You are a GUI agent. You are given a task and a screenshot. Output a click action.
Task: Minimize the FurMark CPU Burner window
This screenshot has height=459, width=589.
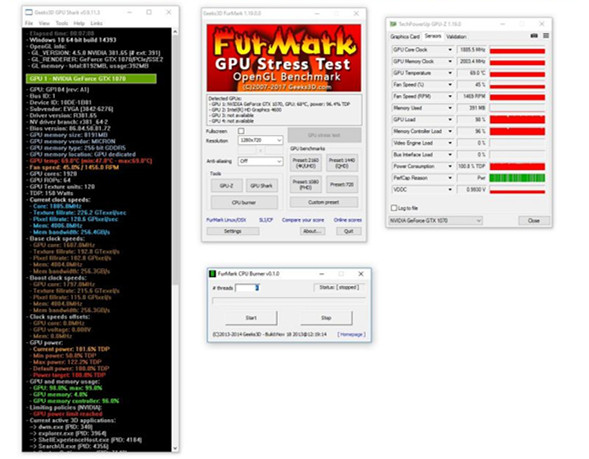(x=322, y=274)
